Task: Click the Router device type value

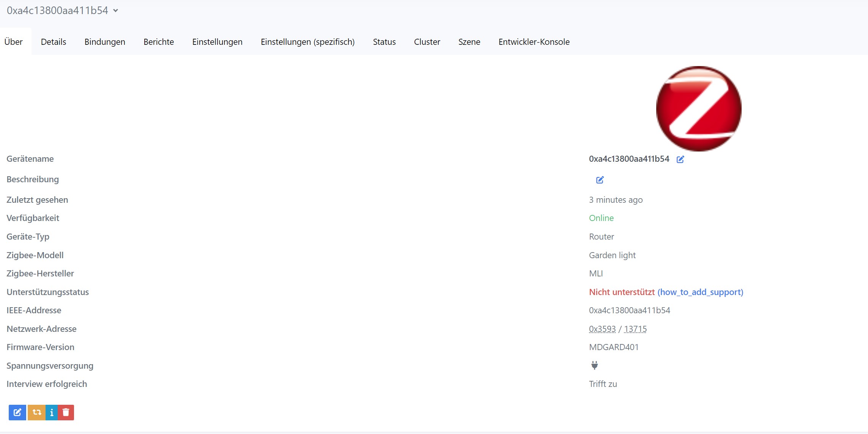Action: pos(601,237)
